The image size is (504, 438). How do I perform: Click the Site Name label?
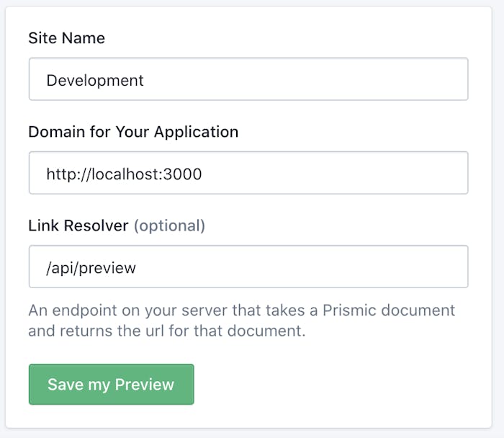tap(66, 38)
